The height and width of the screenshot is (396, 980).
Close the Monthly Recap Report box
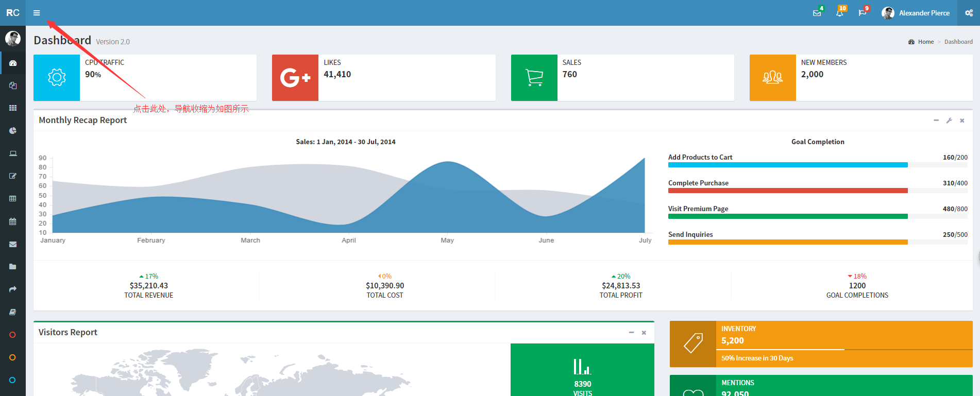[962, 120]
